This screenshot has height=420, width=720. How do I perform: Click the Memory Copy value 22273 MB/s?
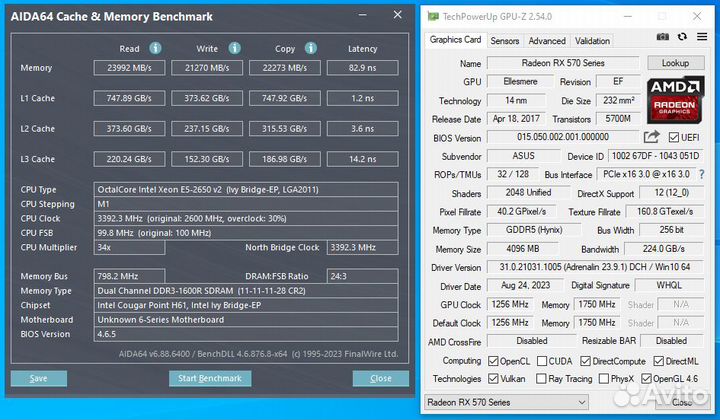point(285,68)
